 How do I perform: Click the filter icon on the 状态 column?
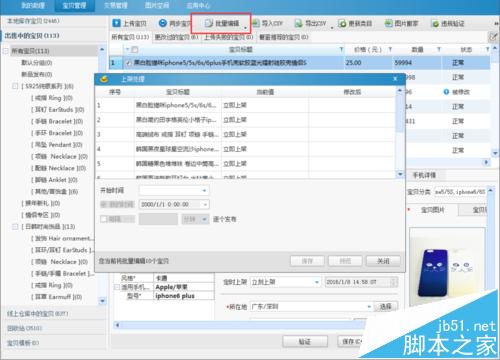pyautogui.click(x=487, y=50)
